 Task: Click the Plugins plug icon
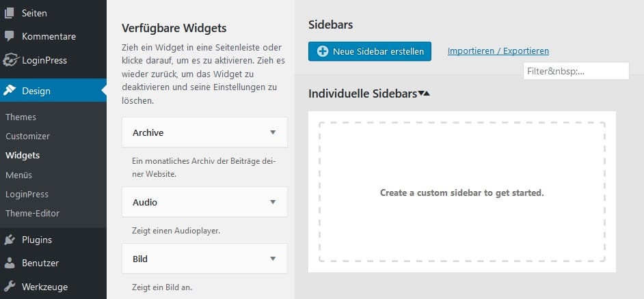click(x=10, y=240)
